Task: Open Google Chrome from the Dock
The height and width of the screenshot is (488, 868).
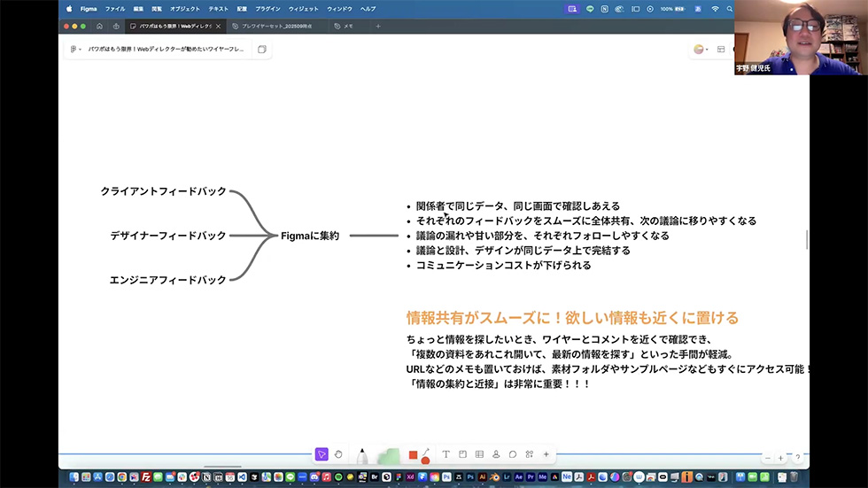Action: (x=122, y=477)
